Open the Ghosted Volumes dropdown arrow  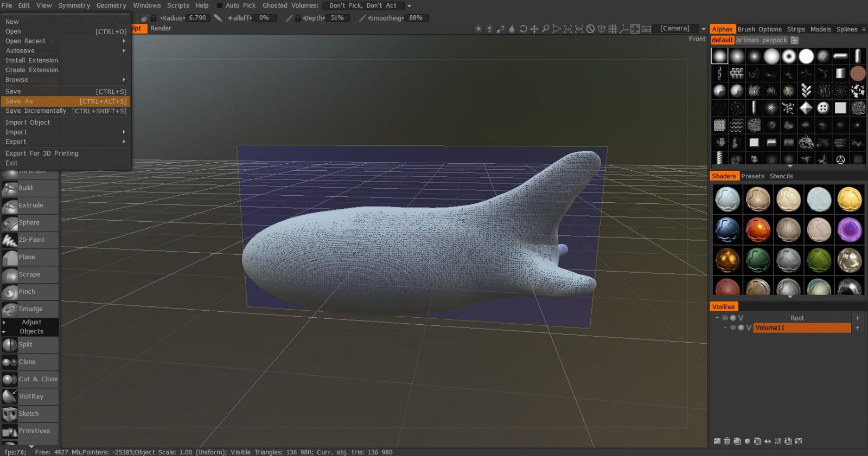tap(409, 5)
